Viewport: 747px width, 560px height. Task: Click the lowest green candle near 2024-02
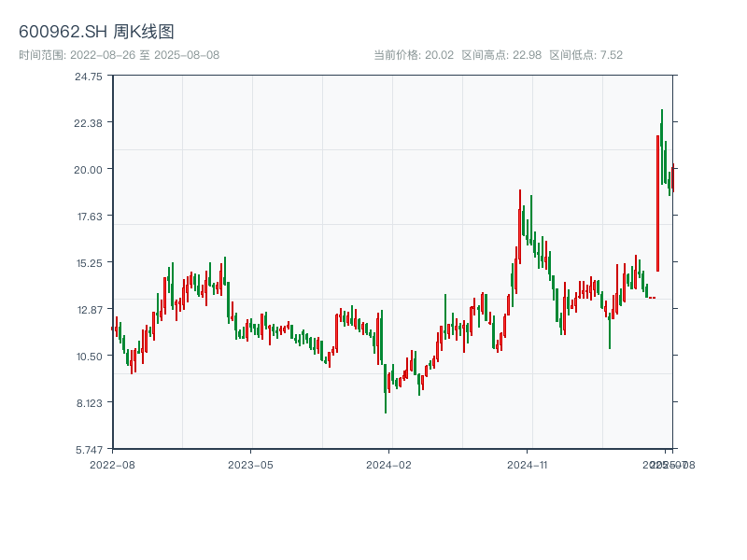[x=386, y=392]
